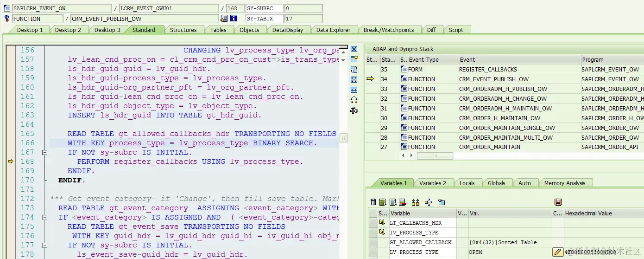Click the SY-TABIX variable name field
The height and width of the screenshot is (259, 644).
264,19
